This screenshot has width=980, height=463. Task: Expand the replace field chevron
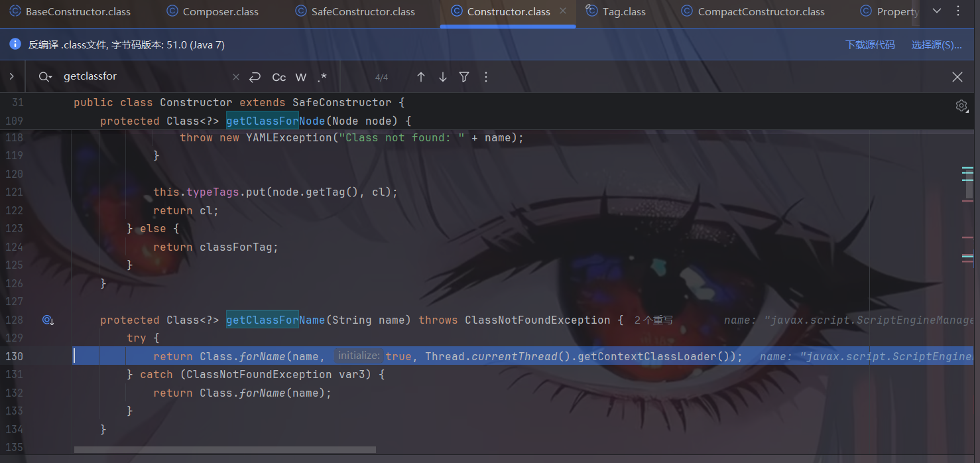click(x=11, y=77)
